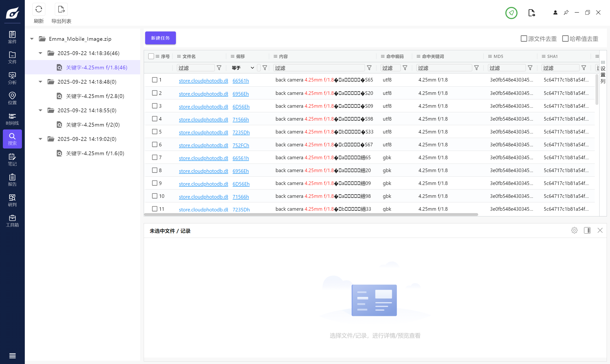
Task: Click the 导出列表 export list icon
Action: click(61, 10)
